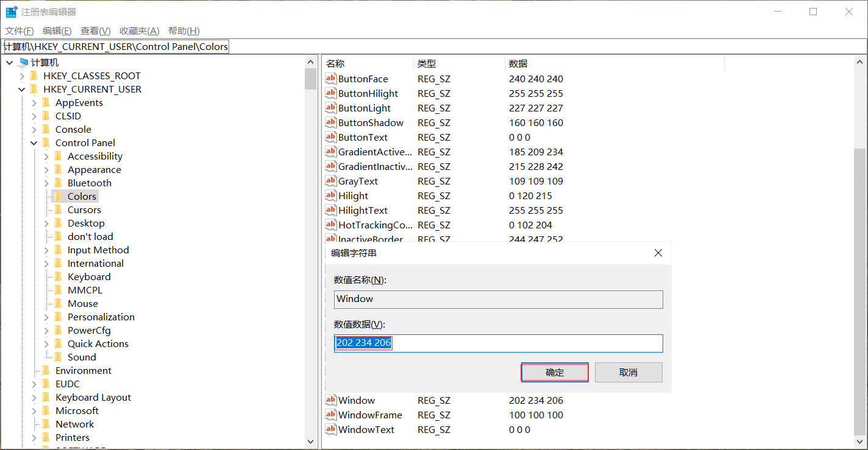
Task: Click the ab icon beside WindowFrame
Action: tap(330, 415)
